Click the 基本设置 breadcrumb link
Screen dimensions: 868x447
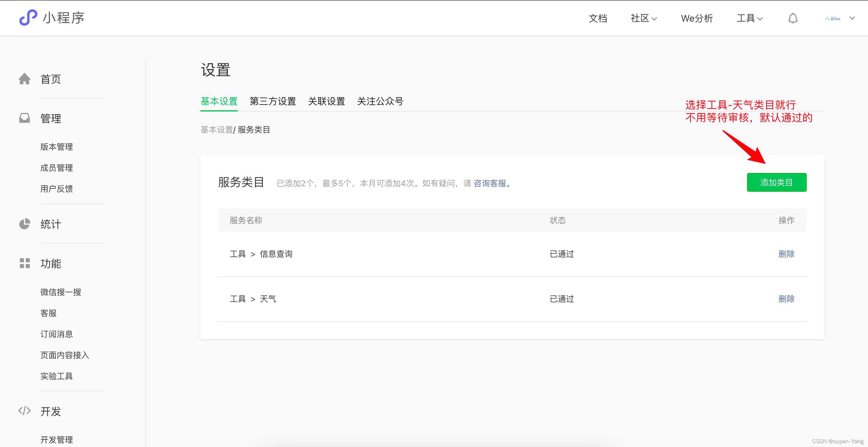click(x=216, y=130)
